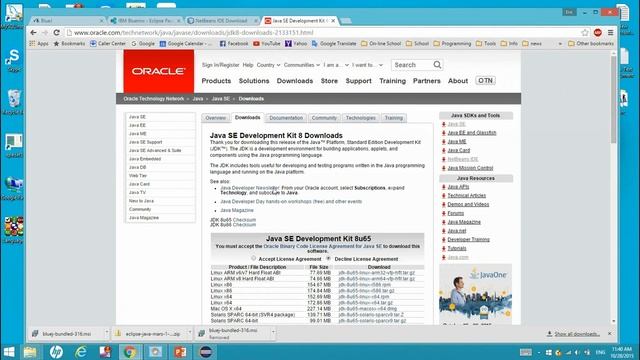Open Internet Explorer from the taskbar
640x360 pixels.
[81, 352]
